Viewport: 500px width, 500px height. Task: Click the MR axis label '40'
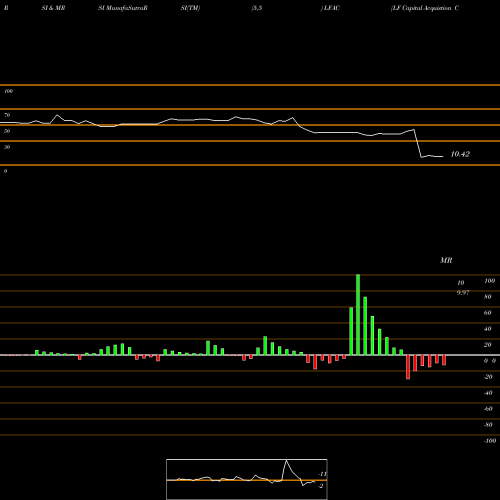(488, 329)
